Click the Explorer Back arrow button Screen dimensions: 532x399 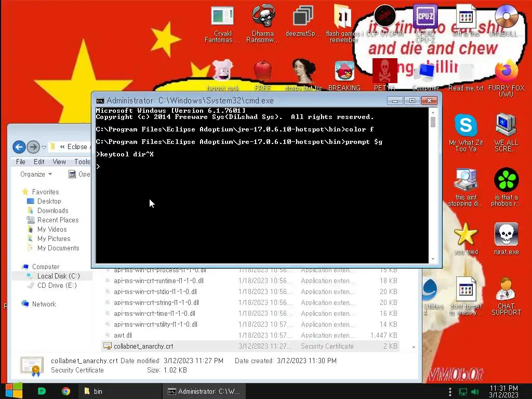coord(19,147)
